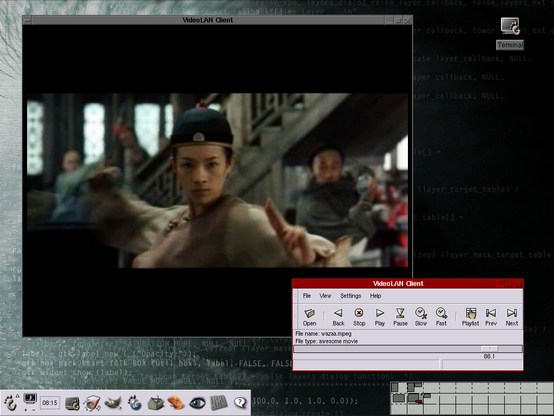The width and height of the screenshot is (554, 416).
Task: Speed up playback with the Fast button
Action: (x=441, y=317)
